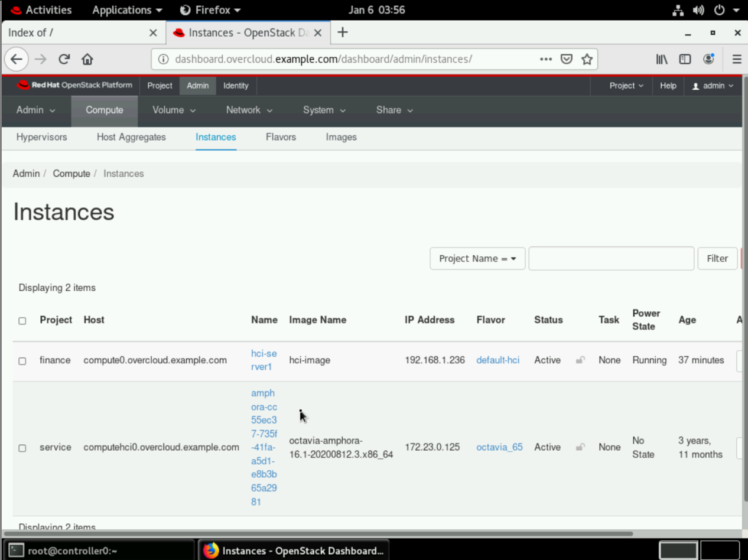
Task: Switch to the Project top tab
Action: click(160, 86)
